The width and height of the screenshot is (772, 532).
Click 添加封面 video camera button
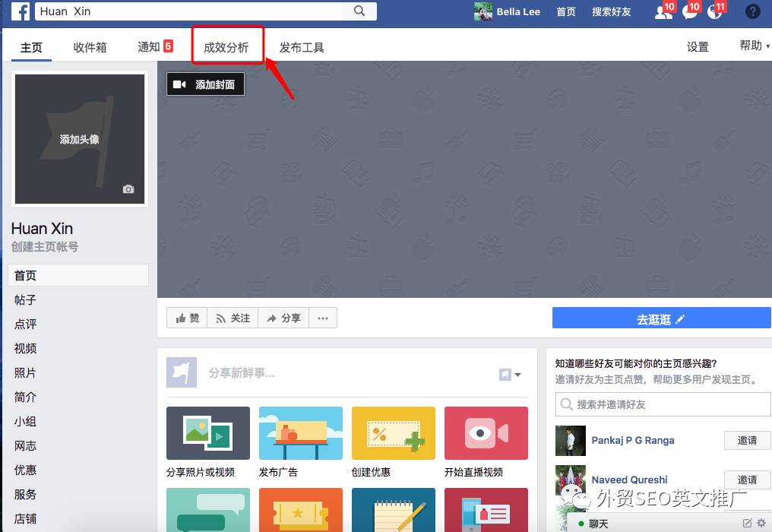[x=205, y=84]
